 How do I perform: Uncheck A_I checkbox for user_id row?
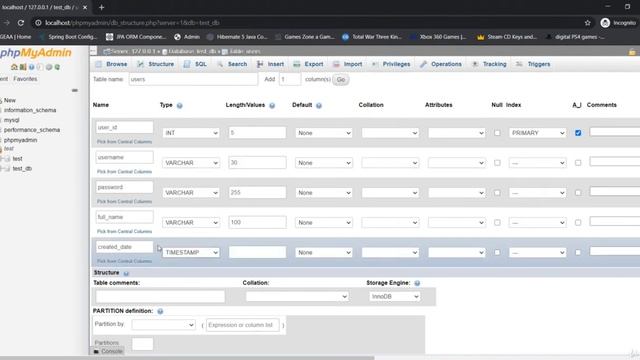578,133
